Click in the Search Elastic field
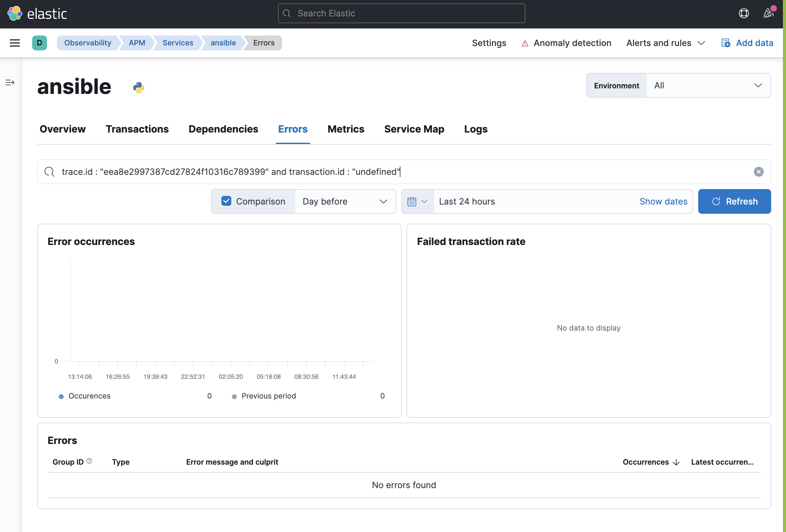786x532 pixels. 401,14
